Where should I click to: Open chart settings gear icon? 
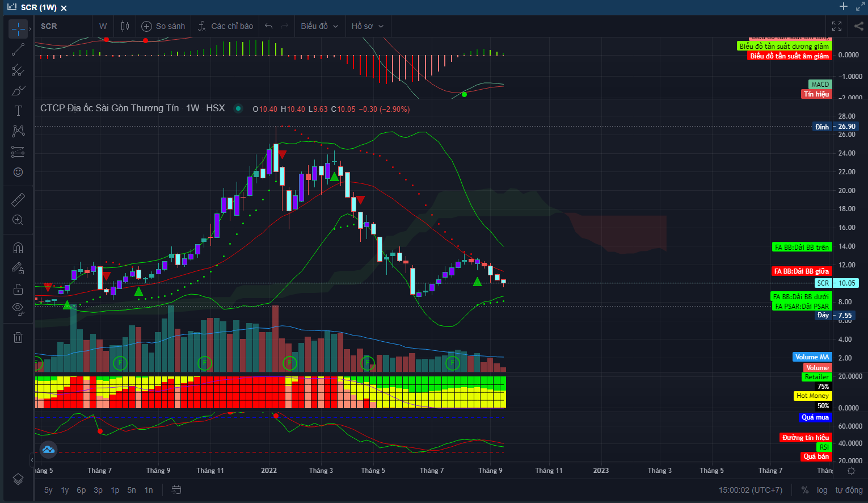[x=851, y=471]
